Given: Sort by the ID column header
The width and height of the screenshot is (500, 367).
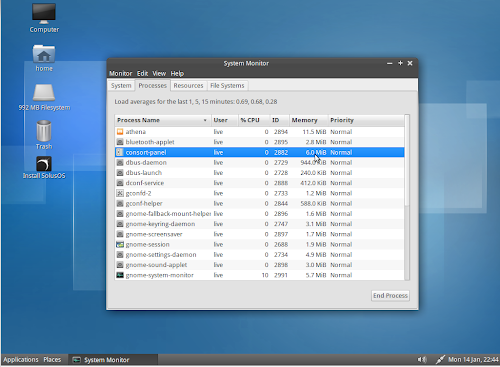Looking at the screenshot, I should tap(279, 120).
